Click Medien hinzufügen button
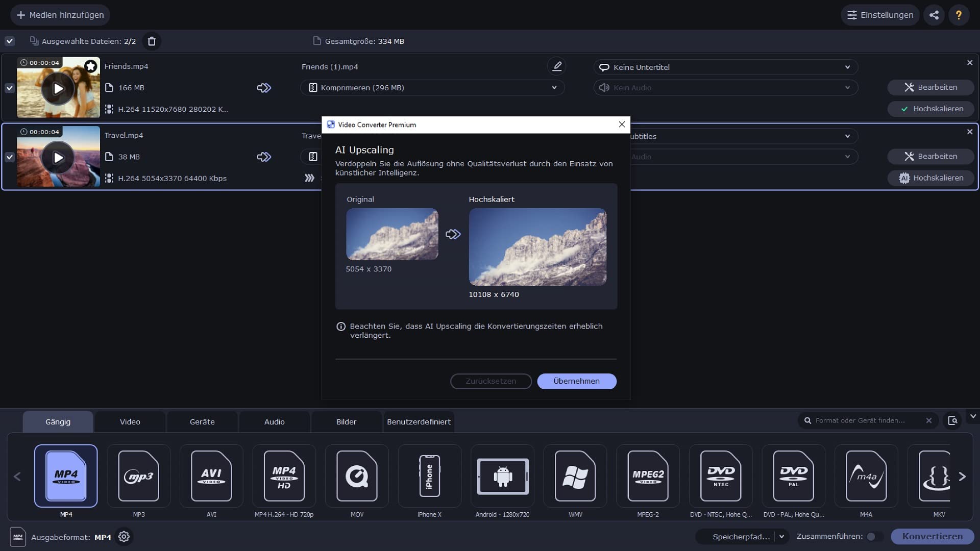Screen dimensions: 980x551 [x=60, y=15]
